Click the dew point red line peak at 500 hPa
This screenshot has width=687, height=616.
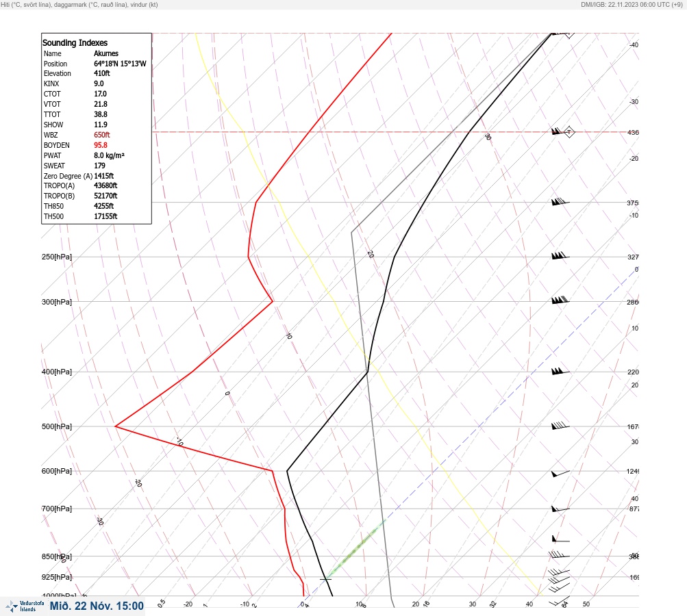116,426
